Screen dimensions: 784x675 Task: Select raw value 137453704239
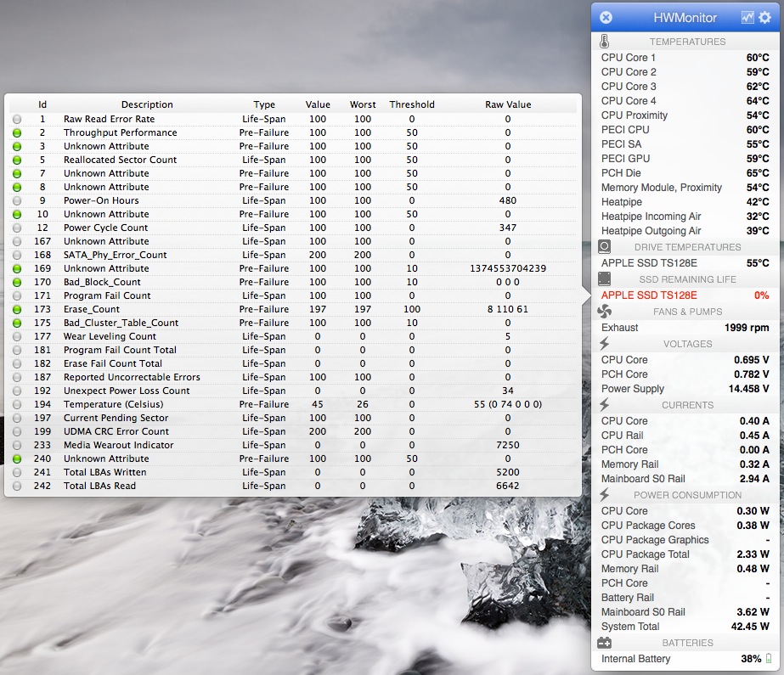(x=508, y=268)
